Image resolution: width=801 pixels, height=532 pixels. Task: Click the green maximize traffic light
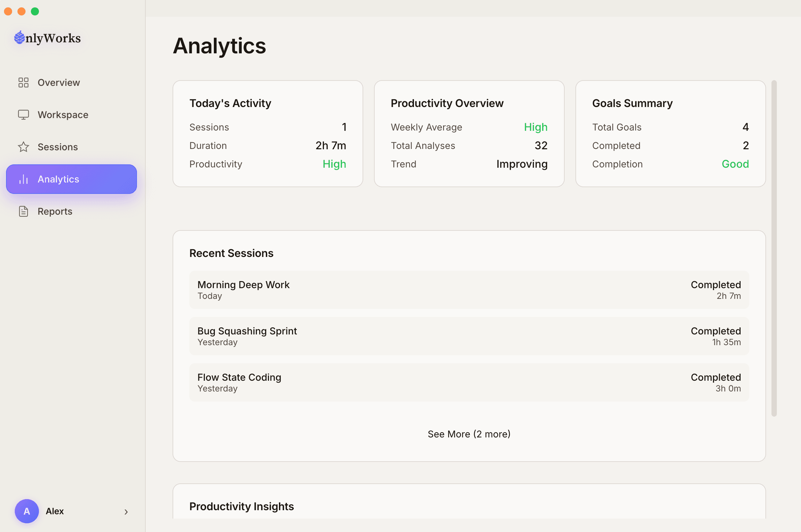pos(35,11)
